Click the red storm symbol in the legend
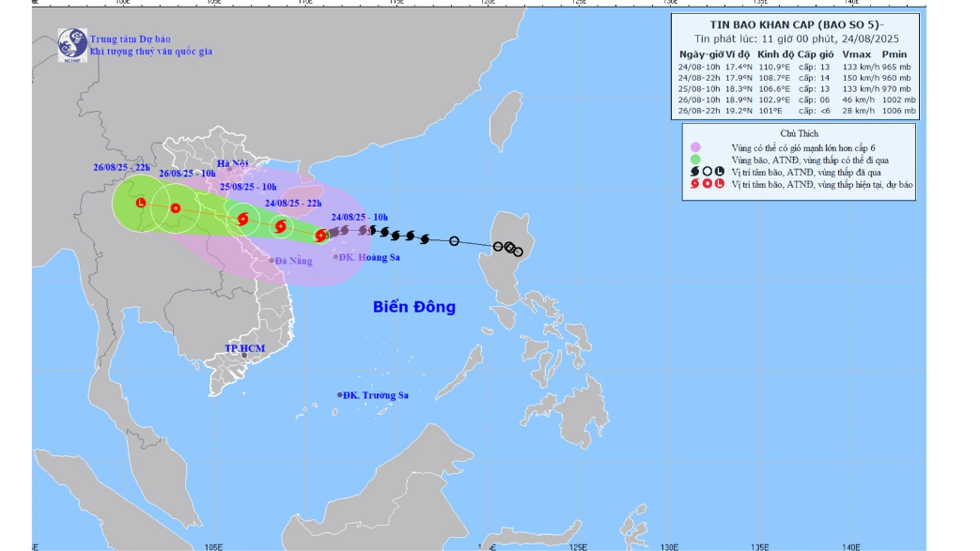The width and height of the screenshot is (980, 551). (695, 184)
